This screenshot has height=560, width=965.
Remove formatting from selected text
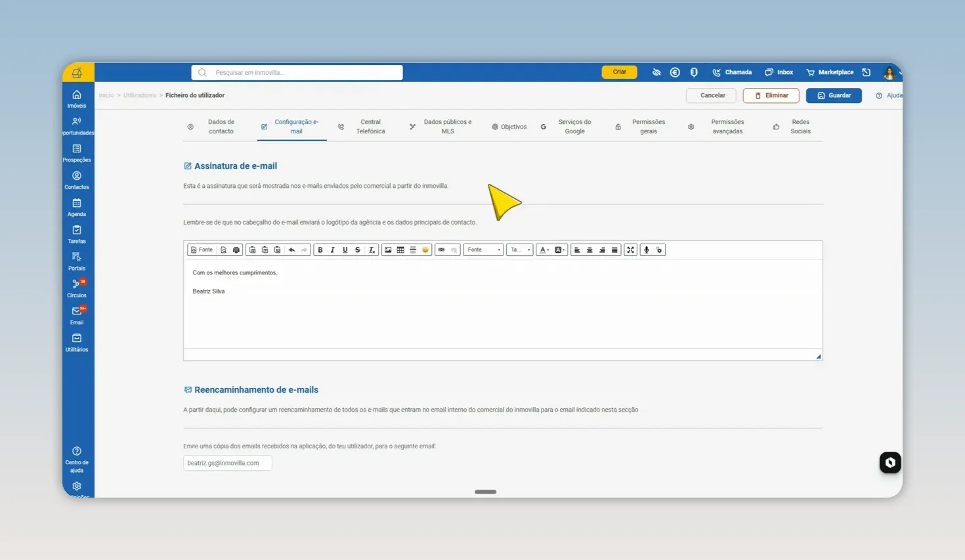pos(372,250)
